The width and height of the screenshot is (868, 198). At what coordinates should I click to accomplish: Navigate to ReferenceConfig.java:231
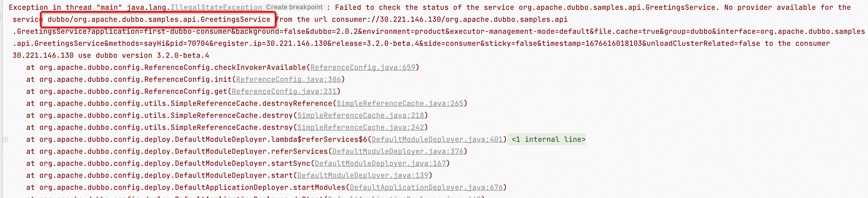(284, 91)
